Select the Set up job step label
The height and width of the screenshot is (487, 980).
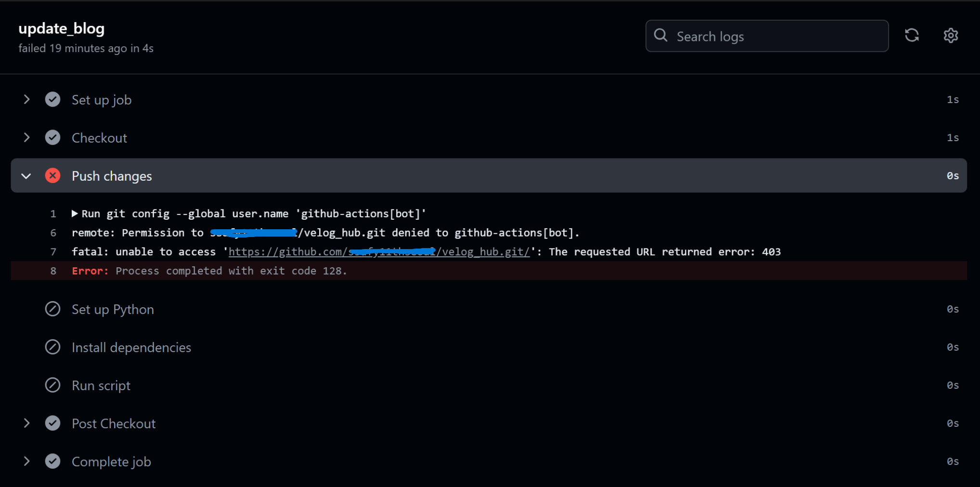[x=102, y=100]
